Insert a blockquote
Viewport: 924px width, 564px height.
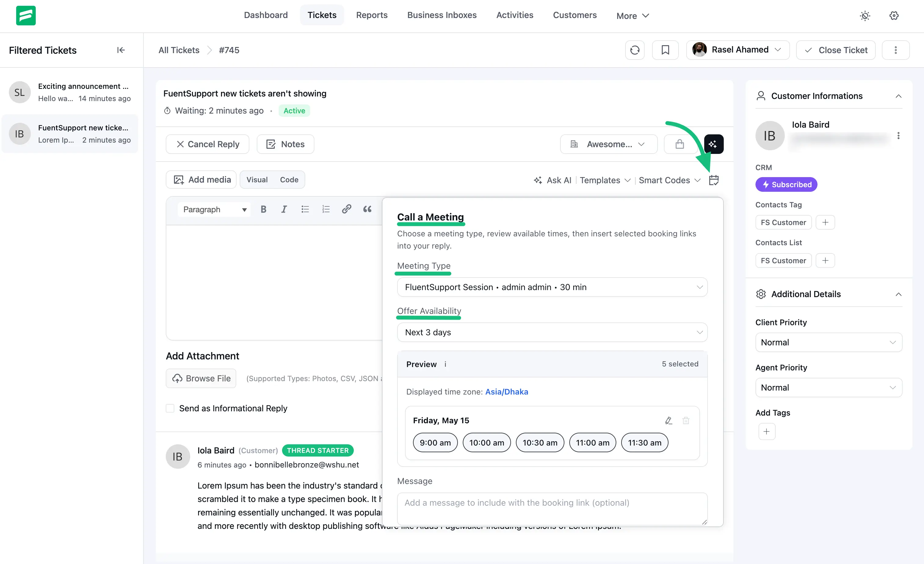(x=367, y=209)
